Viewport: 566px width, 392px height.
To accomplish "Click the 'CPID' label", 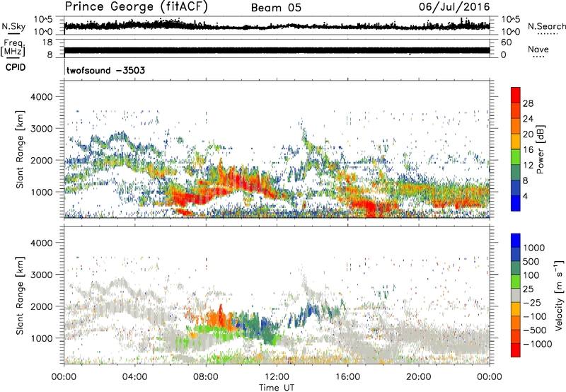I will (16, 67).
